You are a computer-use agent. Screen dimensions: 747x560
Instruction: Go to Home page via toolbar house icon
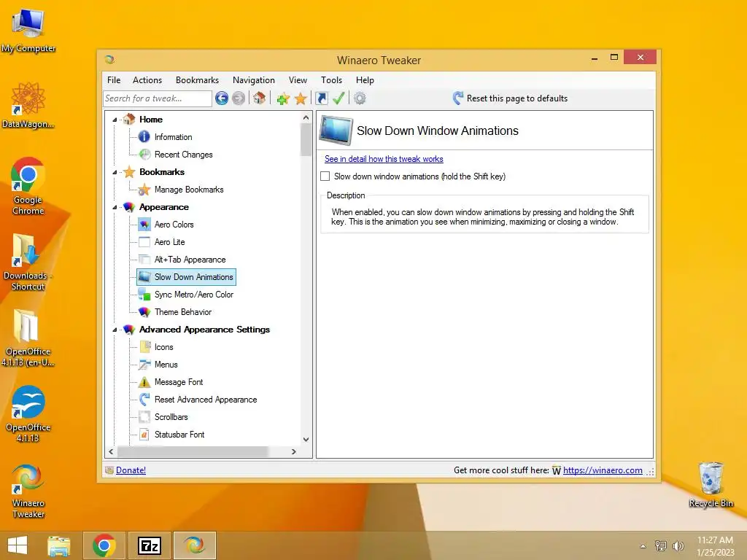[259, 98]
